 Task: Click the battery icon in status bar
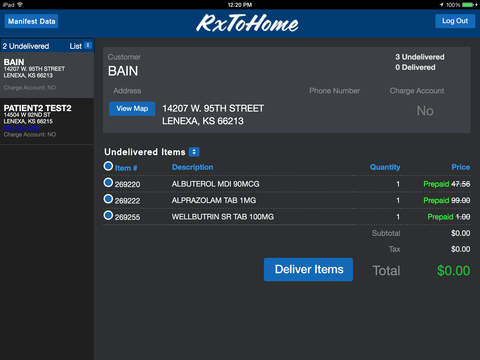coord(468,5)
